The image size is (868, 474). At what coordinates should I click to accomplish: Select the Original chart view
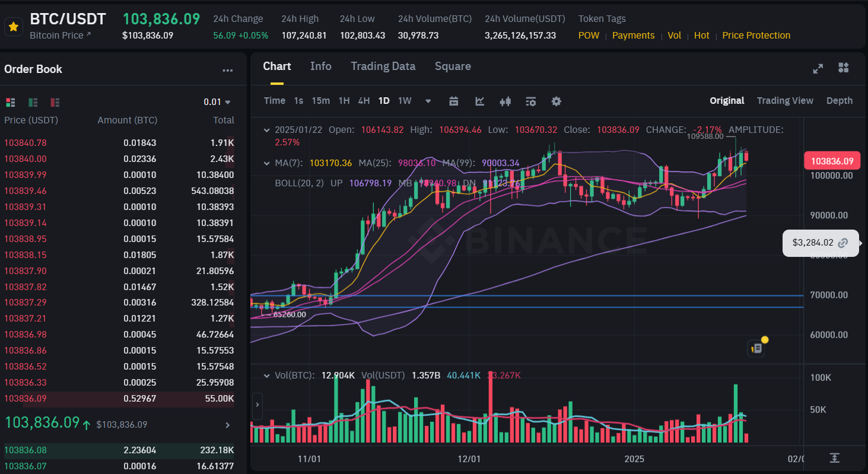pyautogui.click(x=727, y=101)
